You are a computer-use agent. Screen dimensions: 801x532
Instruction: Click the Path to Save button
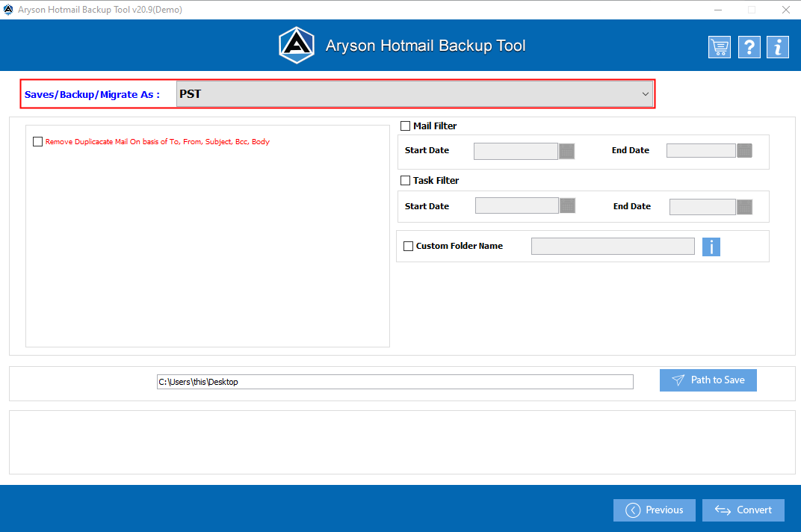tap(708, 380)
